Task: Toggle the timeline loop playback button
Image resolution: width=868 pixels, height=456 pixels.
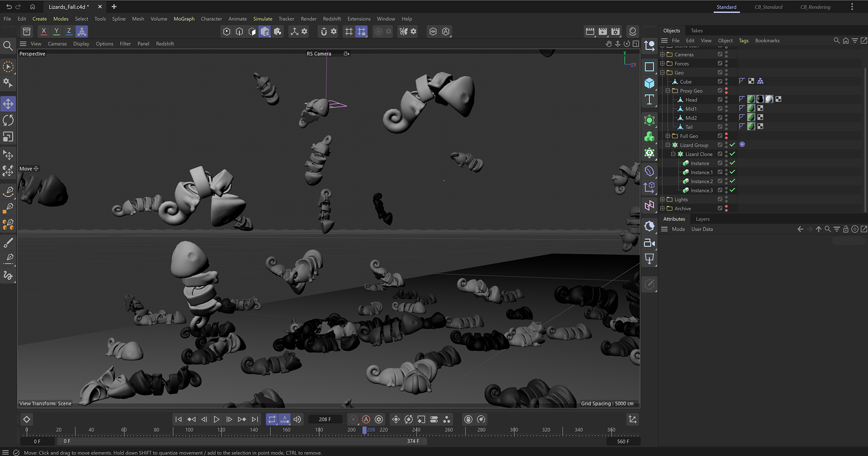Action: coord(272,419)
